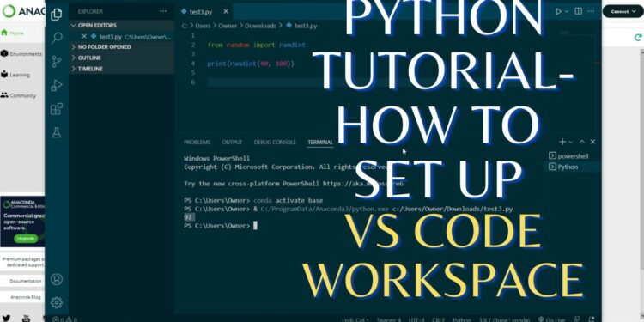Click the '97' output in terminal
This screenshot has height=322, width=644.
[x=188, y=217]
